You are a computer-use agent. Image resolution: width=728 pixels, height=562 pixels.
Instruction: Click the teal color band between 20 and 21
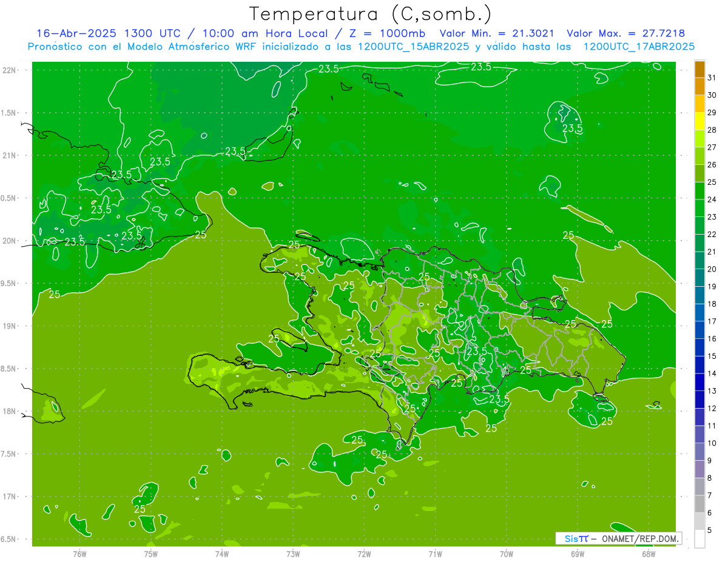point(699,261)
